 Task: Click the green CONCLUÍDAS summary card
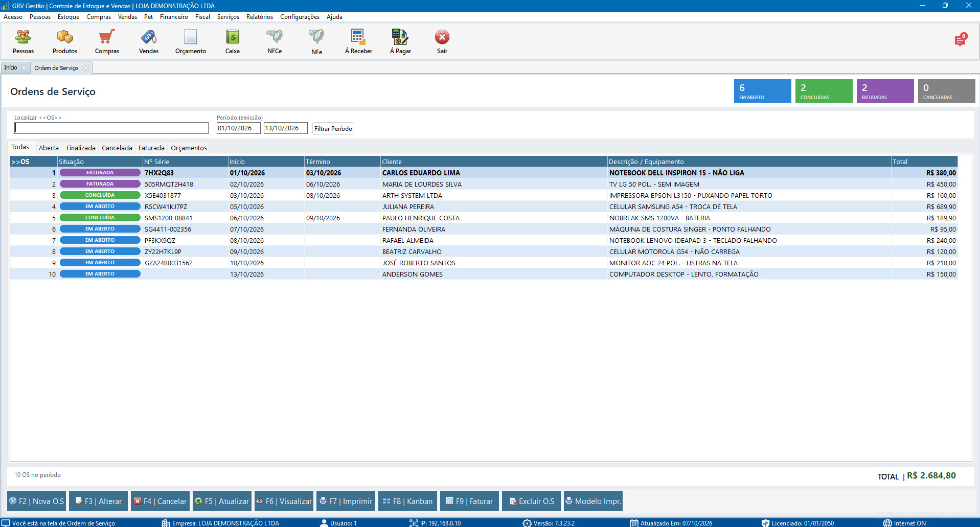pos(824,91)
